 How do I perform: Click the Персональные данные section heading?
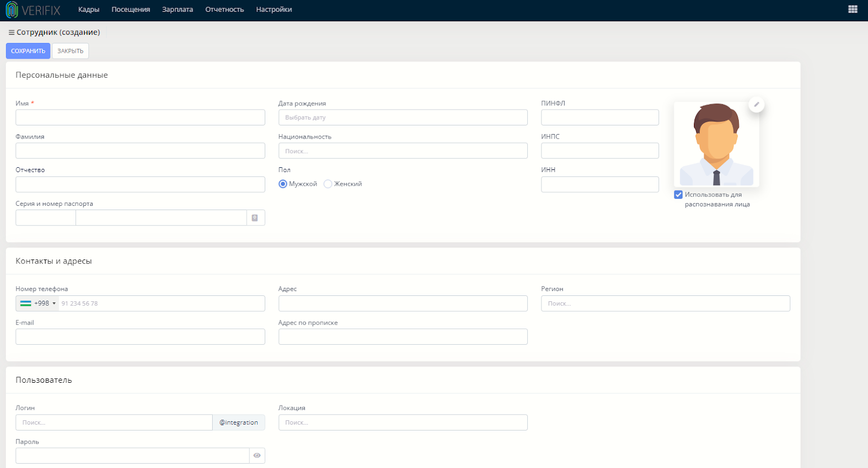coord(62,75)
